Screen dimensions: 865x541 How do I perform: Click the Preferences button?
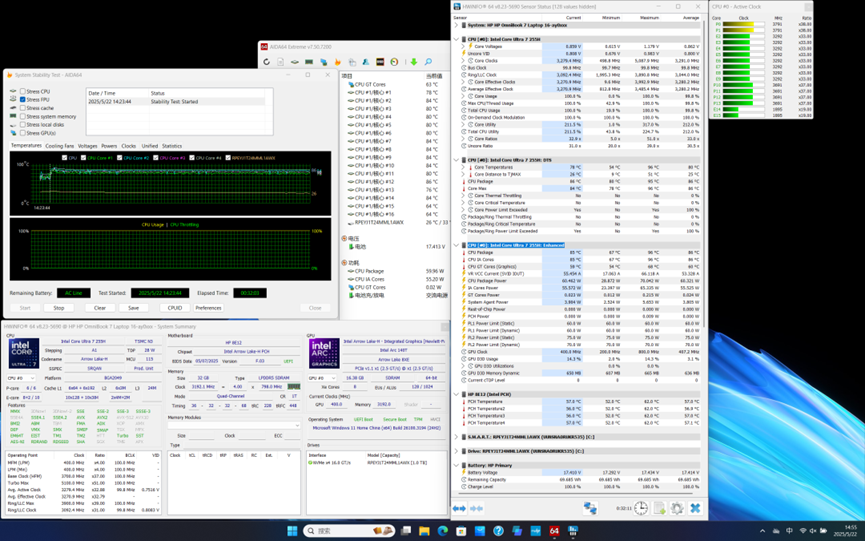coord(208,308)
